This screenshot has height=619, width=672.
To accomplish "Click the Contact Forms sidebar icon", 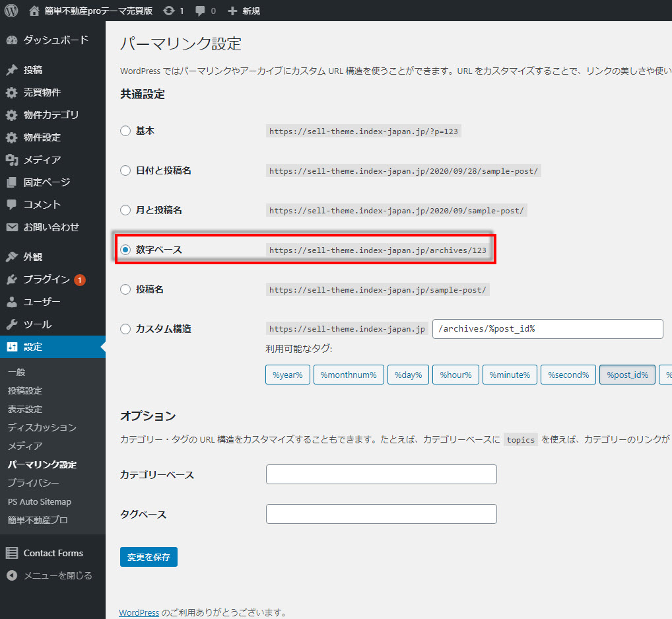I will click(x=11, y=553).
